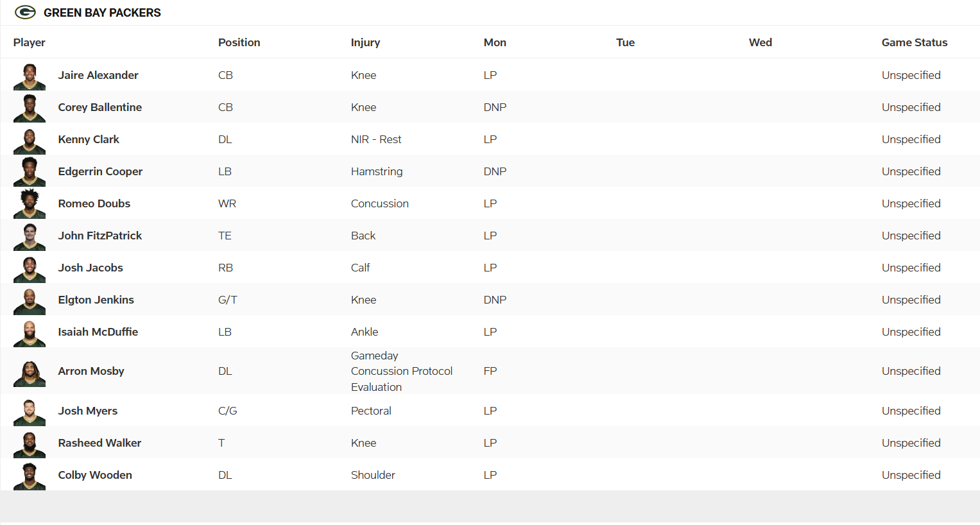980x525 pixels.
Task: Click the Mon practice column header
Action: click(495, 42)
